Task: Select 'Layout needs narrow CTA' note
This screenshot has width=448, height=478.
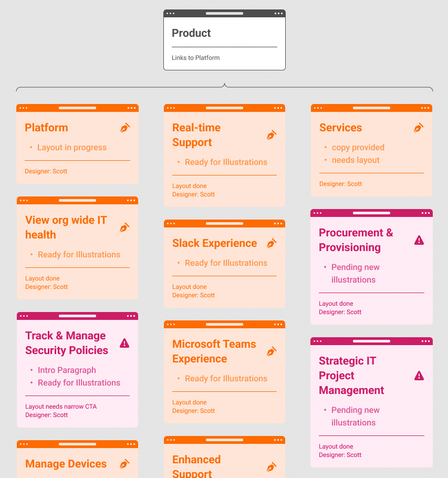Action: (61, 407)
